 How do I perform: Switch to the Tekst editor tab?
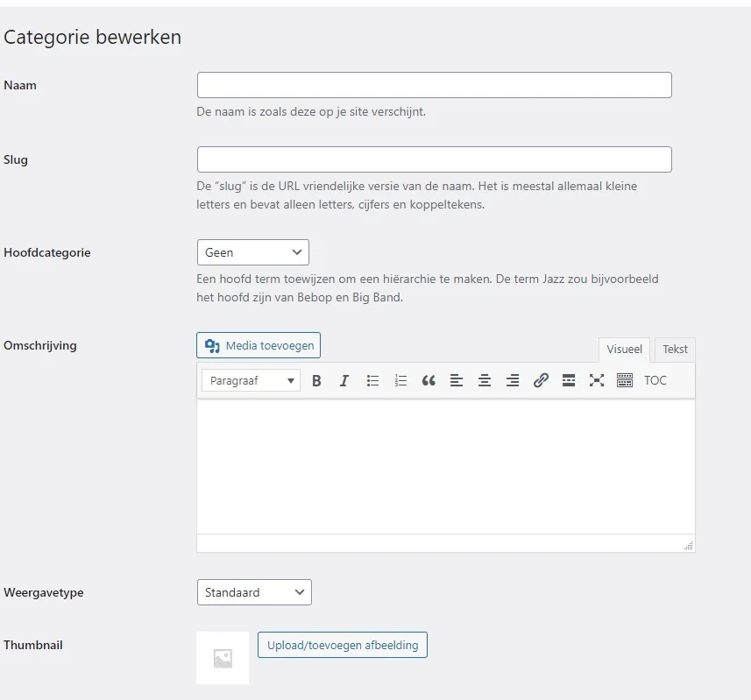(x=675, y=350)
